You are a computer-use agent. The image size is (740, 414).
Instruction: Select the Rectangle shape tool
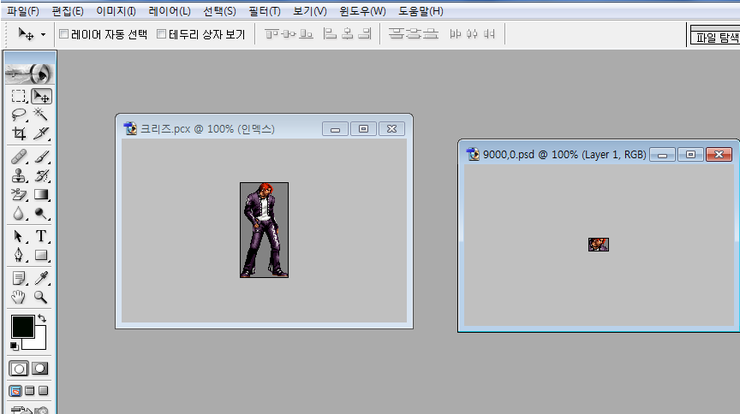[x=42, y=255]
